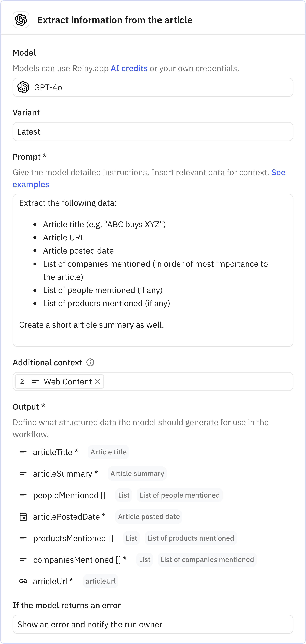306x644 pixels.
Task: Click the link icon beside articleUrl
Action: (x=23, y=581)
